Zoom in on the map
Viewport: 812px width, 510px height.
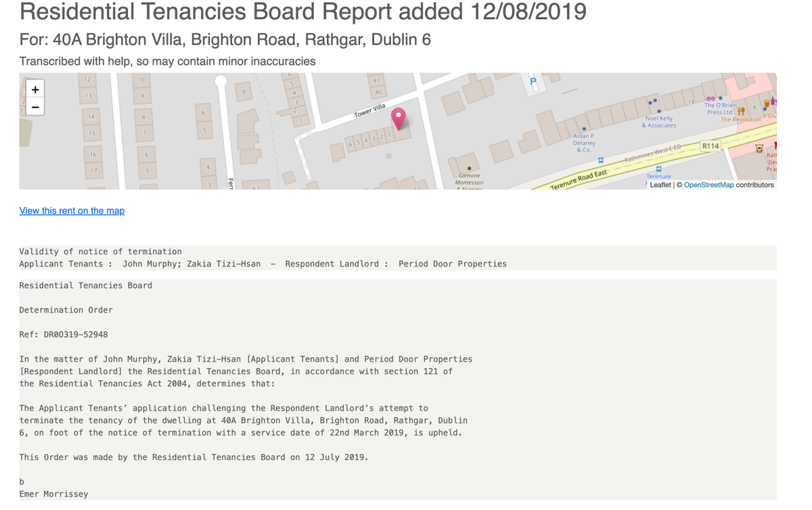tap(35, 89)
